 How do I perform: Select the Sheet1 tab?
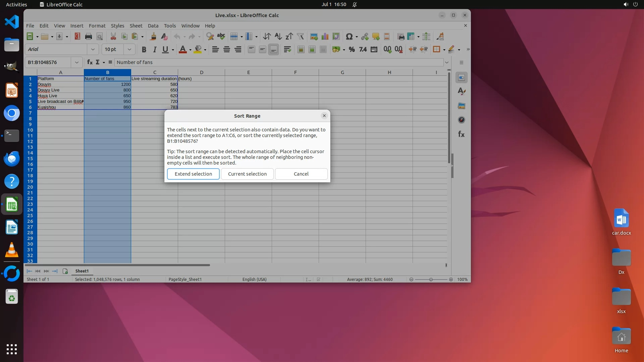(82, 271)
